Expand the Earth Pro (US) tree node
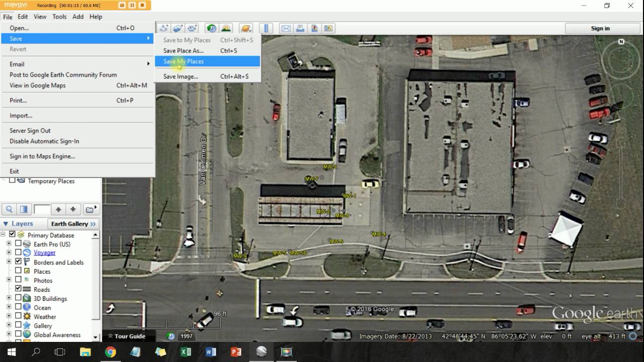This screenshot has width=644, height=362. [x=9, y=244]
